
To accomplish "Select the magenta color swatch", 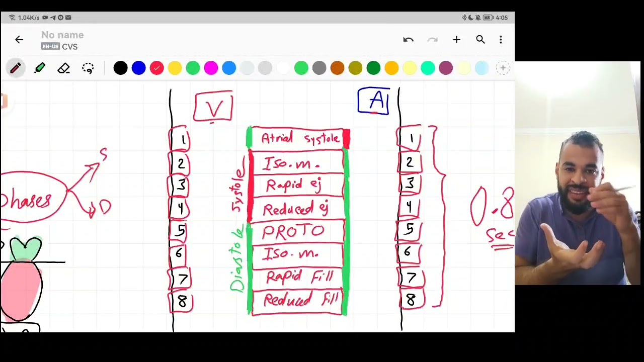I will pyautogui.click(x=211, y=68).
